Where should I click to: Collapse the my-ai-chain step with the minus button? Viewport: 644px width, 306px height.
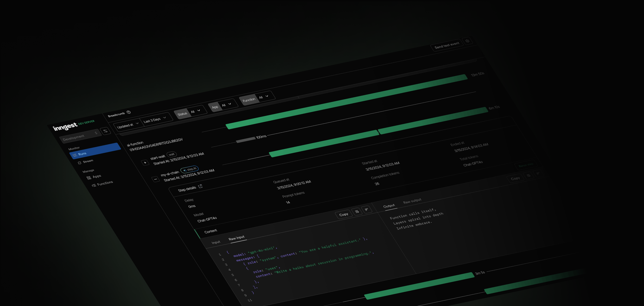pyautogui.click(x=156, y=179)
